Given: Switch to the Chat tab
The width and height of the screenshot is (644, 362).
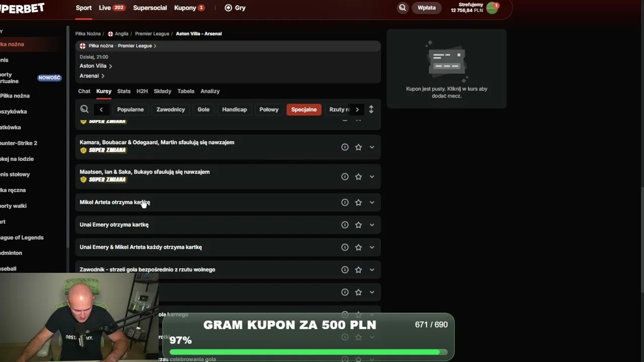Looking at the screenshot, I should pyautogui.click(x=84, y=91).
